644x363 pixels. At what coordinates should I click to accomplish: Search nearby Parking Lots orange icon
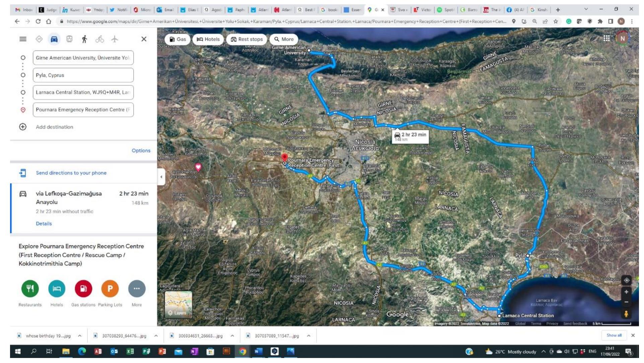[110, 289]
